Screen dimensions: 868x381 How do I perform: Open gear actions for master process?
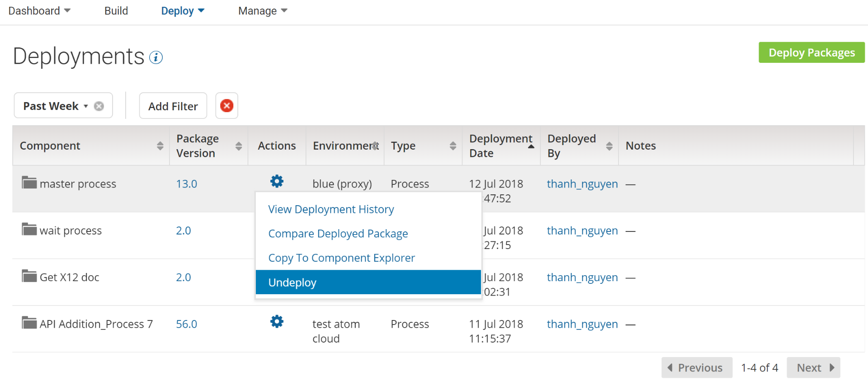click(277, 182)
